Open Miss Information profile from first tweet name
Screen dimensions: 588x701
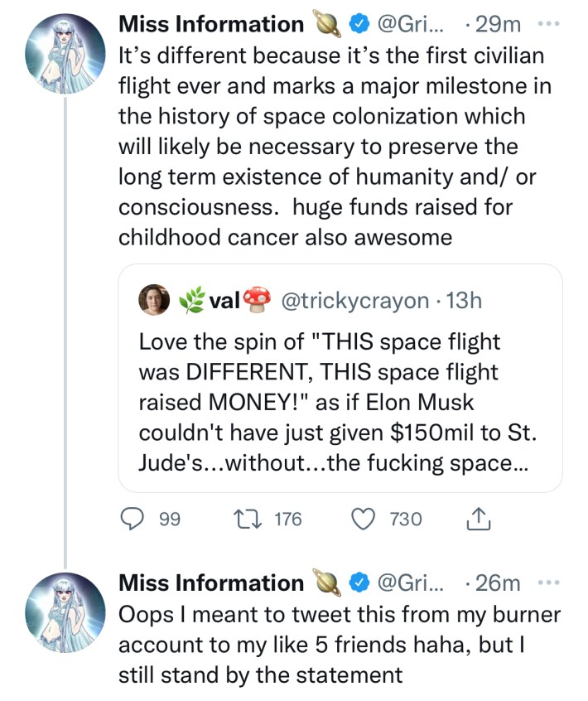pyautogui.click(x=211, y=25)
